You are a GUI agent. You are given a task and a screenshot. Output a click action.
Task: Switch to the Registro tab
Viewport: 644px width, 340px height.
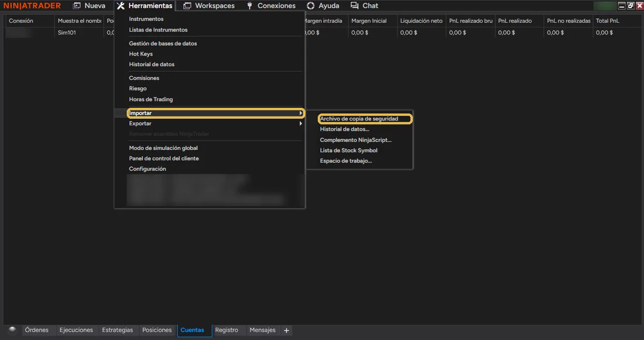227,330
